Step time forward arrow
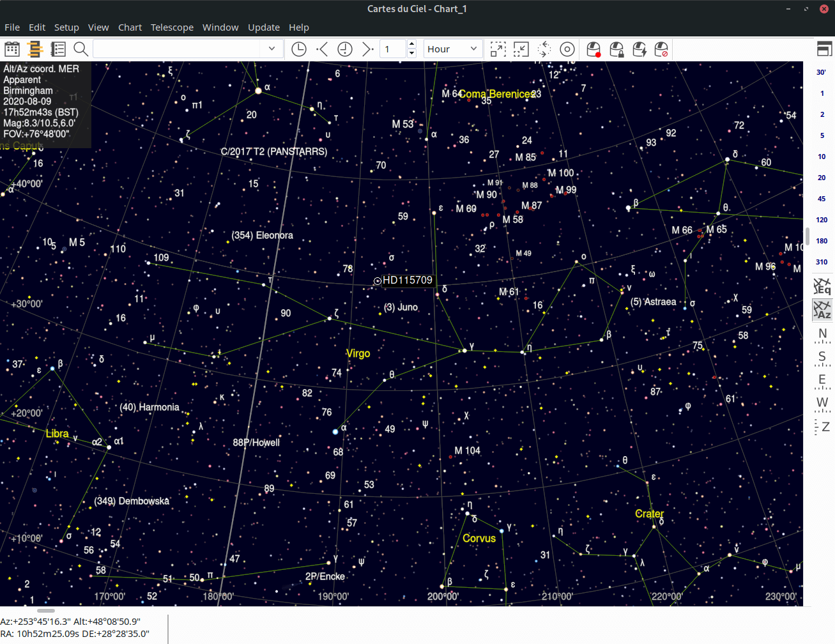Viewport: 835px width, 644px height. (x=367, y=49)
